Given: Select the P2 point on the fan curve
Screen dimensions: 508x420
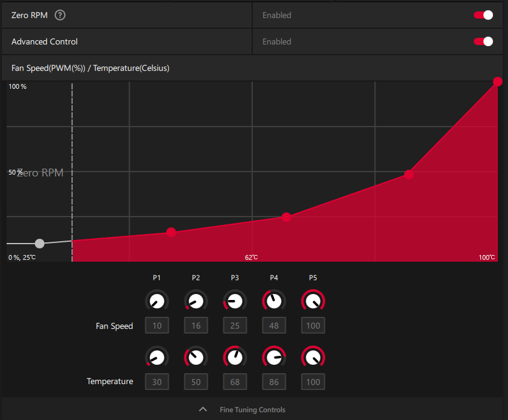Looking at the screenshot, I should (x=171, y=232).
